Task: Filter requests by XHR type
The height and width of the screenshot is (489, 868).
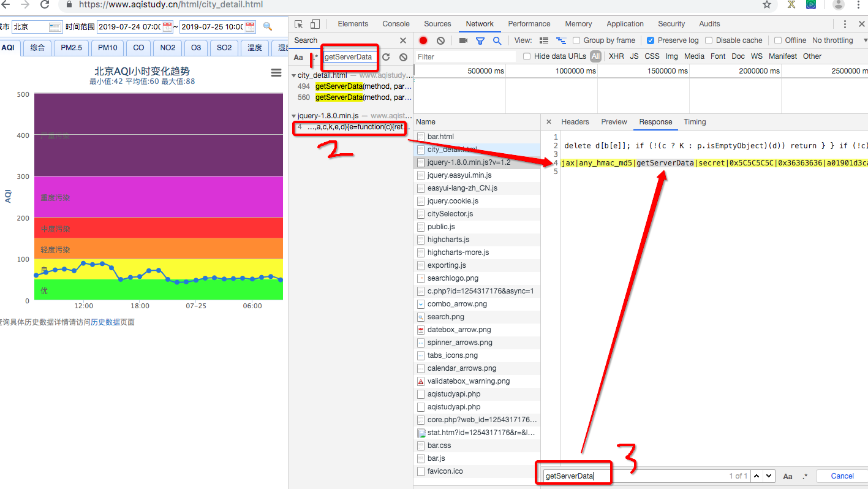Action: click(616, 56)
